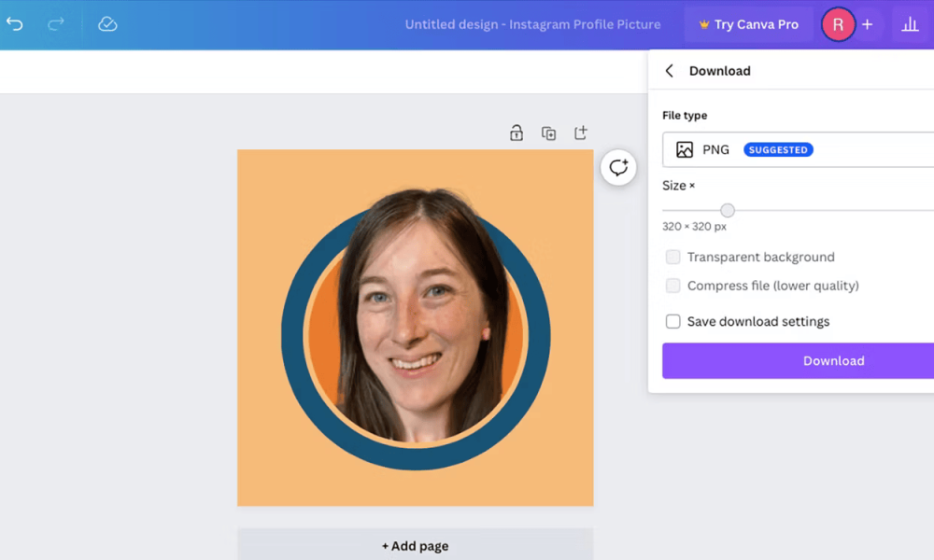Enable Save download settings checkbox
934x560 pixels.
[x=672, y=321]
